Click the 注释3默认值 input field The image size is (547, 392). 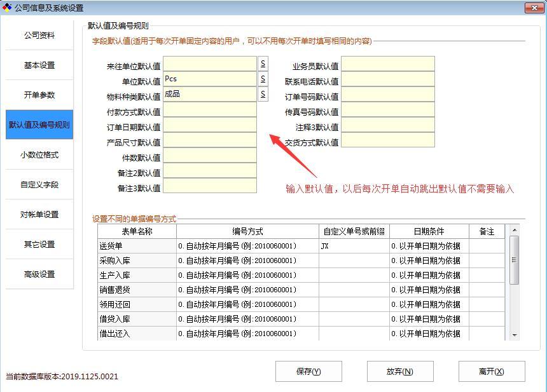[x=388, y=125]
